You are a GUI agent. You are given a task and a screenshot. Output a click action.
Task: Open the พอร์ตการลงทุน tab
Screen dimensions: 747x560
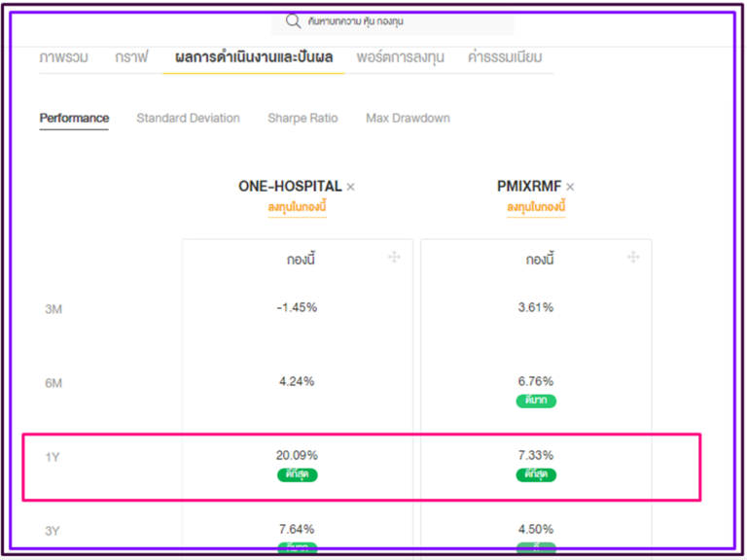(x=400, y=57)
